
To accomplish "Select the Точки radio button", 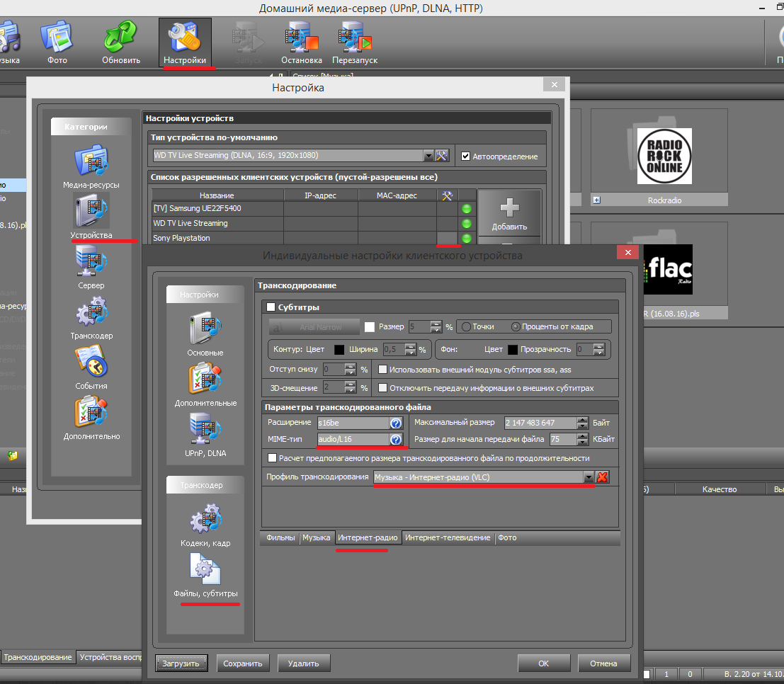I will click(466, 326).
